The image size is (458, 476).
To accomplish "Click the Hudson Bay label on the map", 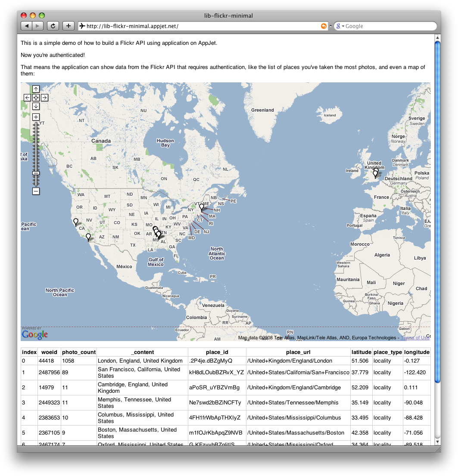I will pos(165,143).
